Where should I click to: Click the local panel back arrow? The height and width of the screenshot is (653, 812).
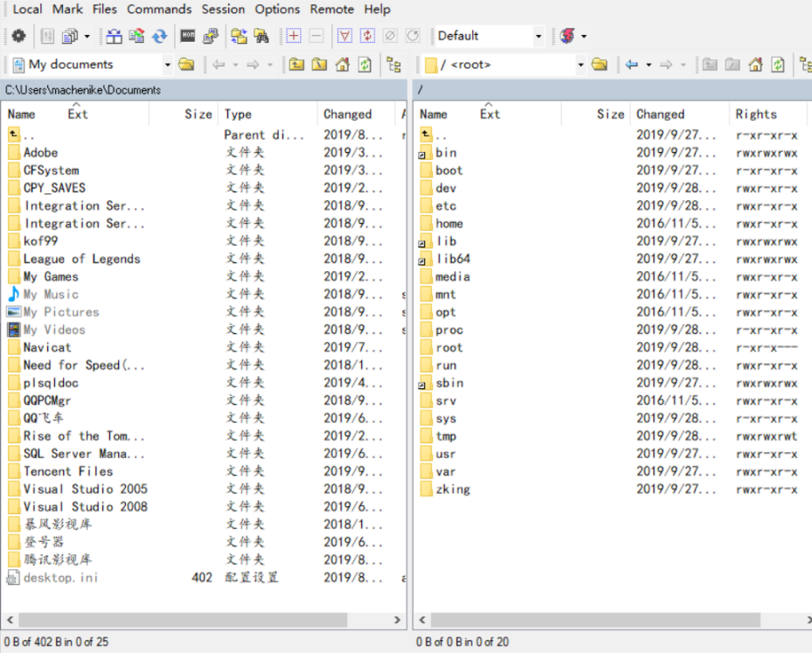[x=219, y=65]
